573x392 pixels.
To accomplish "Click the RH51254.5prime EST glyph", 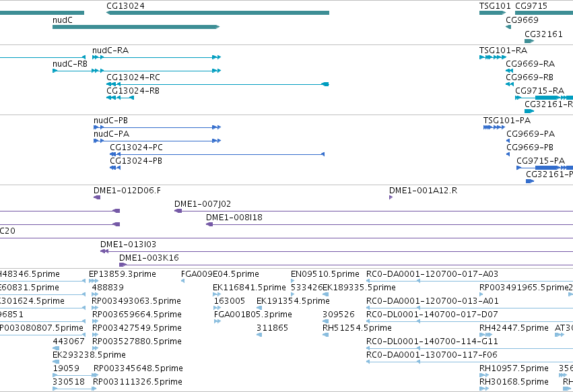I will [x=325, y=335].
